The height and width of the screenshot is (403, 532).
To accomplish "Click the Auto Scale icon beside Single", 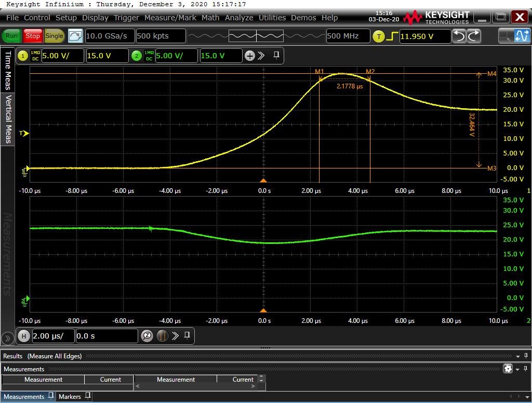I will tap(75, 36).
